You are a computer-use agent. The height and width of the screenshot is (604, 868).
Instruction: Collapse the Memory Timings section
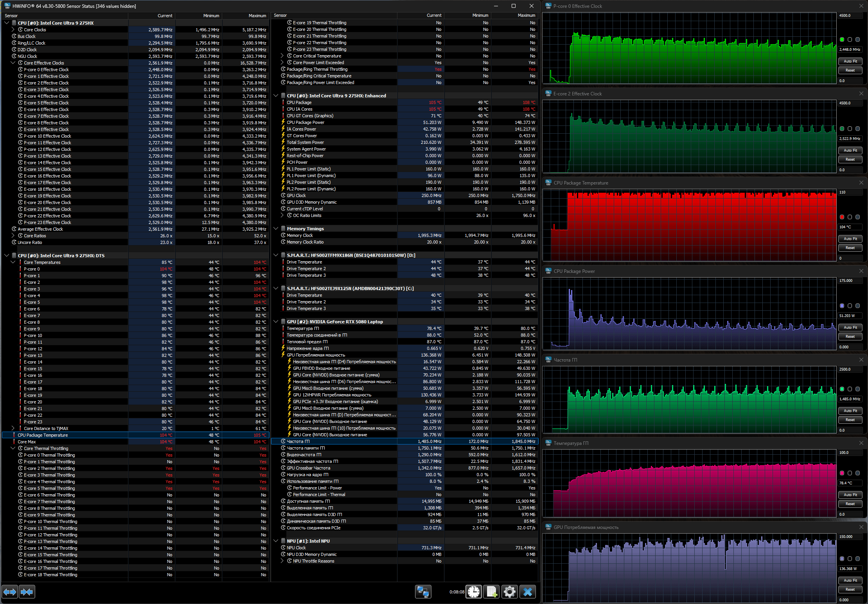(x=276, y=229)
